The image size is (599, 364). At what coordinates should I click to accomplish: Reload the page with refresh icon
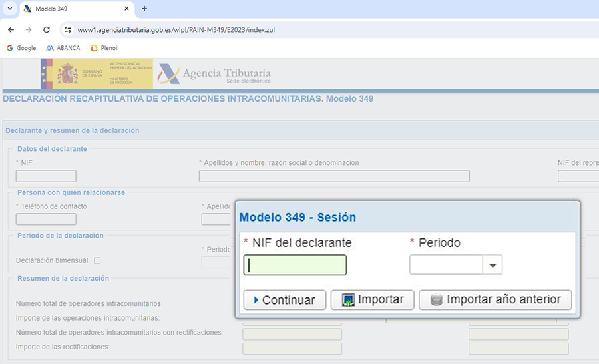tap(47, 30)
